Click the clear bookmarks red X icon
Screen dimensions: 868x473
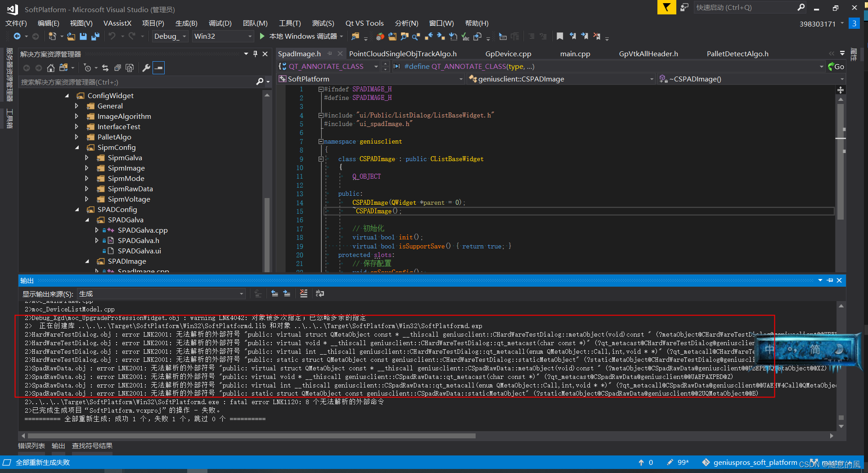click(x=597, y=36)
